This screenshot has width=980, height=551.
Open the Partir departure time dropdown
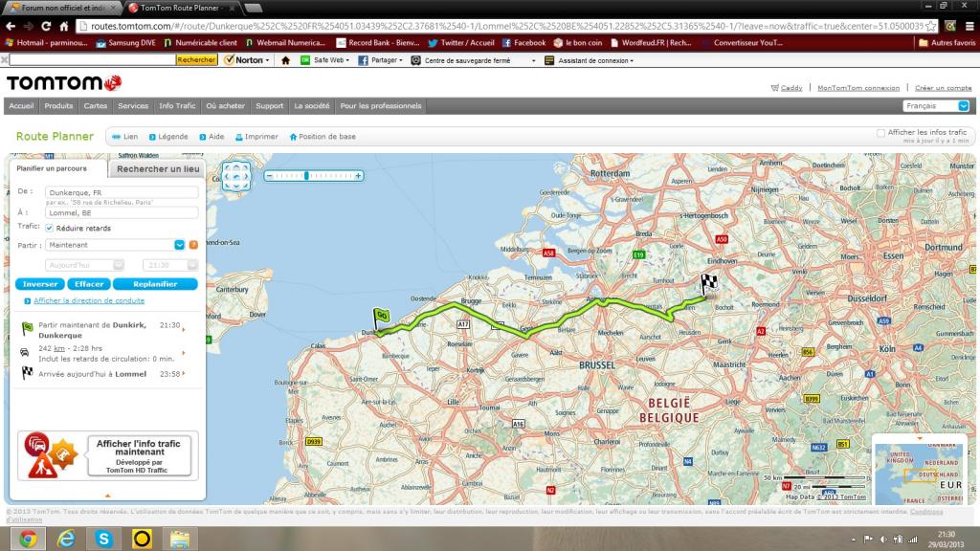point(179,245)
